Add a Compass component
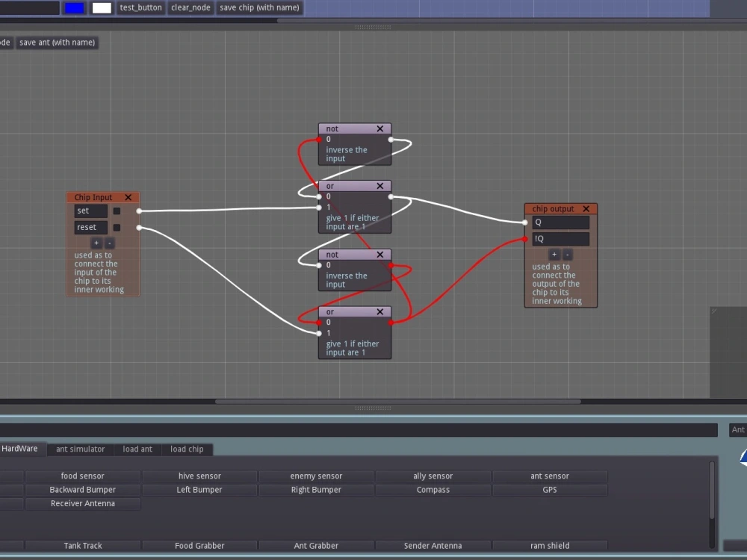747x560 pixels. [x=433, y=490]
